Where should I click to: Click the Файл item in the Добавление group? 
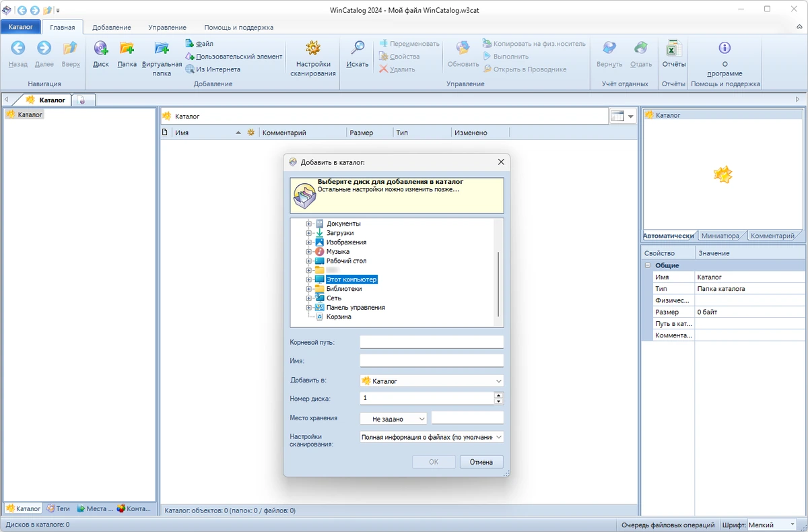(x=199, y=44)
